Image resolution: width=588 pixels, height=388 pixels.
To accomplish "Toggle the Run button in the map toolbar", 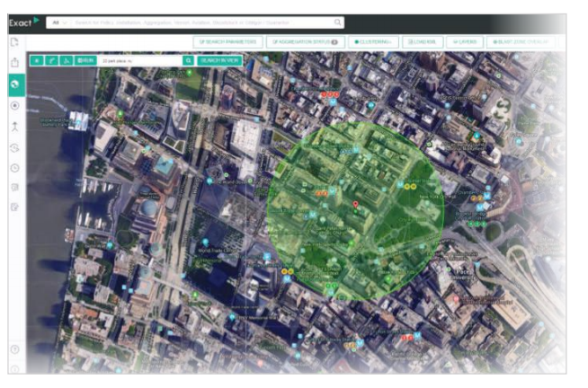I will pyautogui.click(x=85, y=60).
